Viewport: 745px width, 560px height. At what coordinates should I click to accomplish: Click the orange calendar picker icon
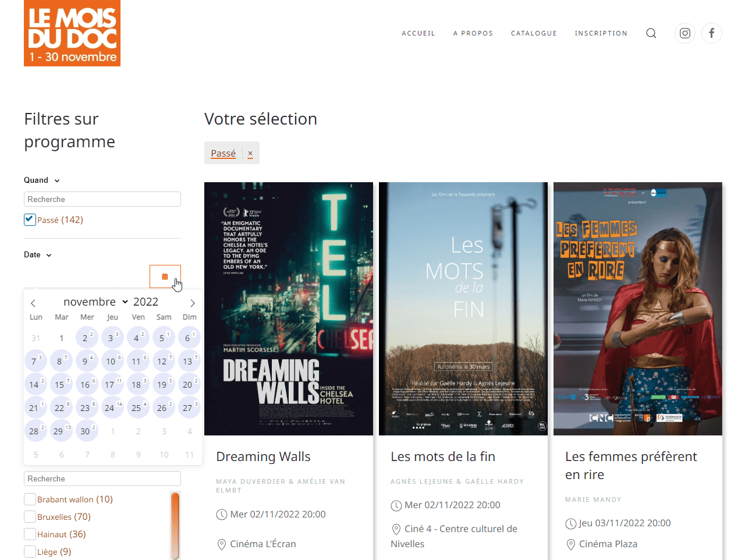pyautogui.click(x=165, y=277)
